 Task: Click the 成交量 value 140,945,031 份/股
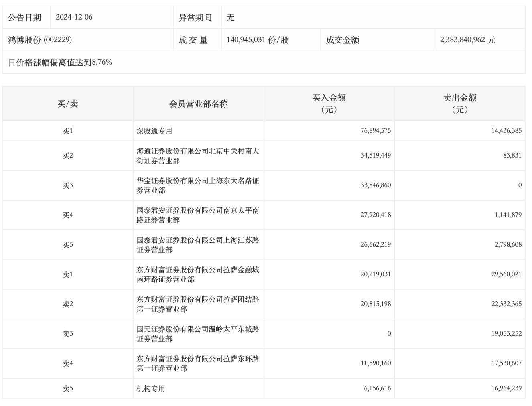[258, 40]
